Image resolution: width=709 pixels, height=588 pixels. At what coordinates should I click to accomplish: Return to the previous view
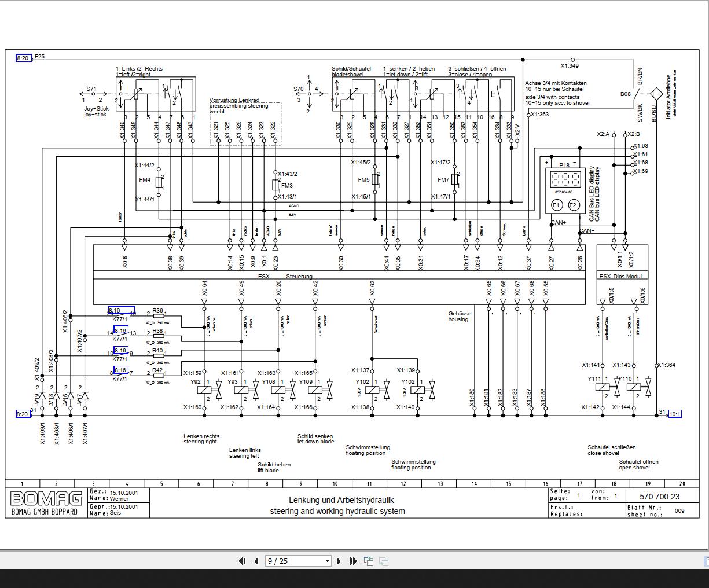click(368, 561)
